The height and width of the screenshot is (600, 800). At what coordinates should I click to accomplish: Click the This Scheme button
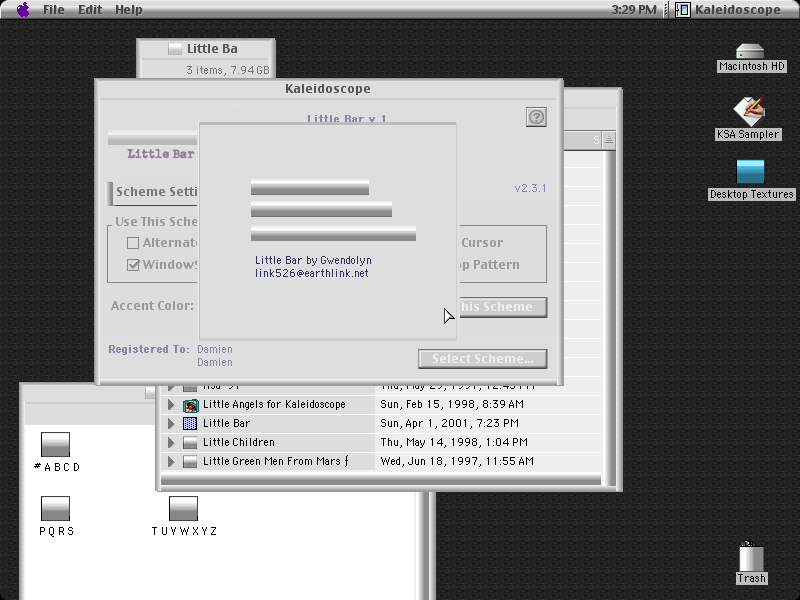(503, 307)
